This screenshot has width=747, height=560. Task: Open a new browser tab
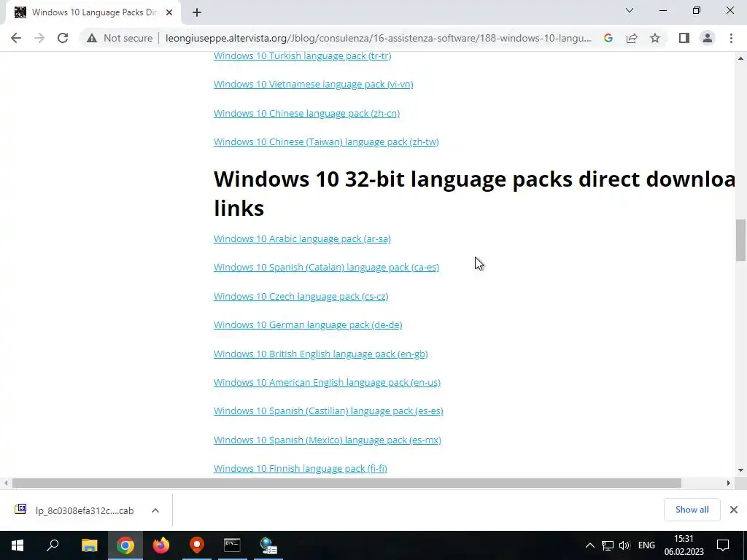pos(197,12)
